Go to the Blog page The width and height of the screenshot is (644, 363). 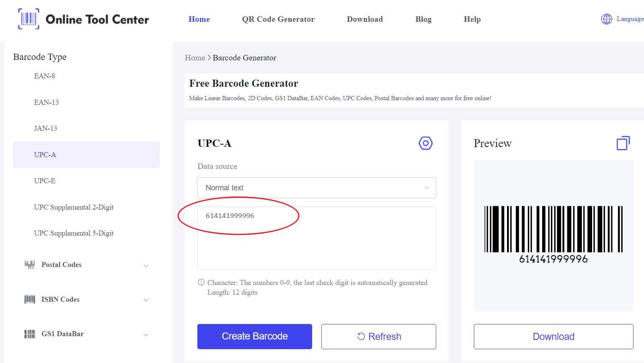pyautogui.click(x=423, y=19)
